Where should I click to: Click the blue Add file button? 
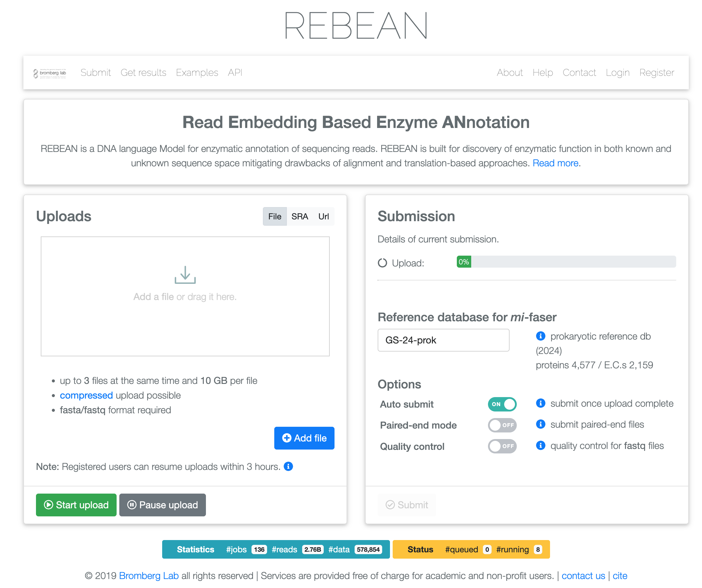pos(304,438)
